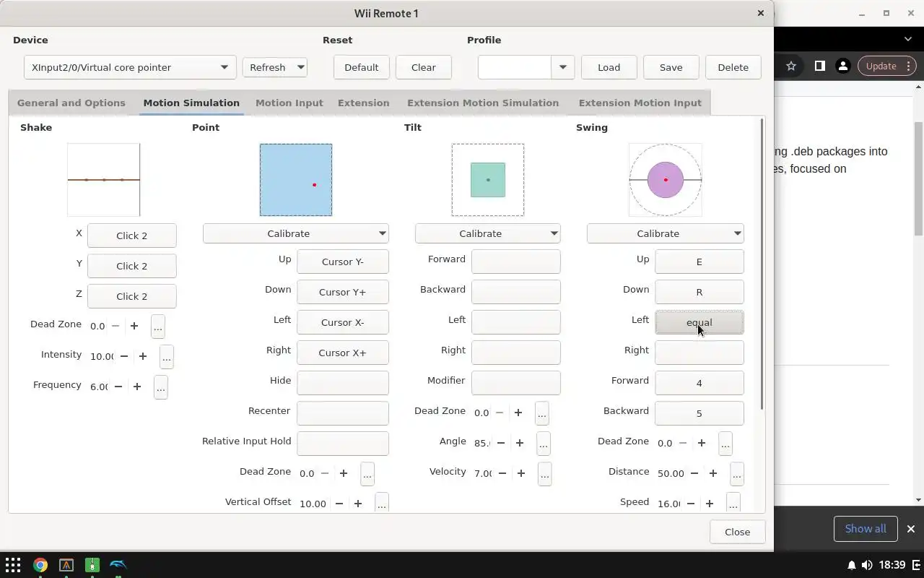Viewport: 924px width, 578px height.
Task: Click the Point Right Cursor X+ mapping
Action: click(x=343, y=353)
